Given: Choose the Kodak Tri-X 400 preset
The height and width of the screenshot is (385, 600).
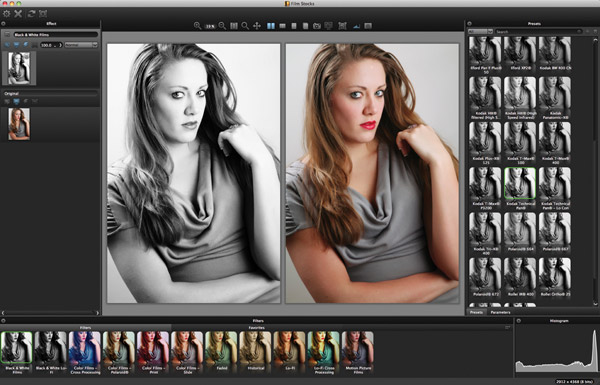Looking at the screenshot, I should coord(485,234).
